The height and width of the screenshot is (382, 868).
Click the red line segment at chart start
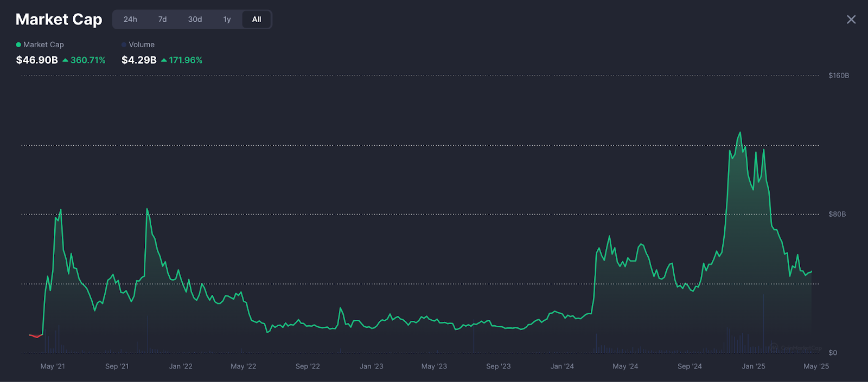(35, 336)
